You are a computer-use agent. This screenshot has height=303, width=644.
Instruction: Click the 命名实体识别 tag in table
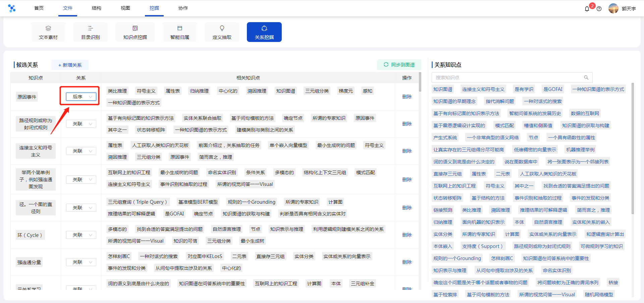[x=222, y=172]
